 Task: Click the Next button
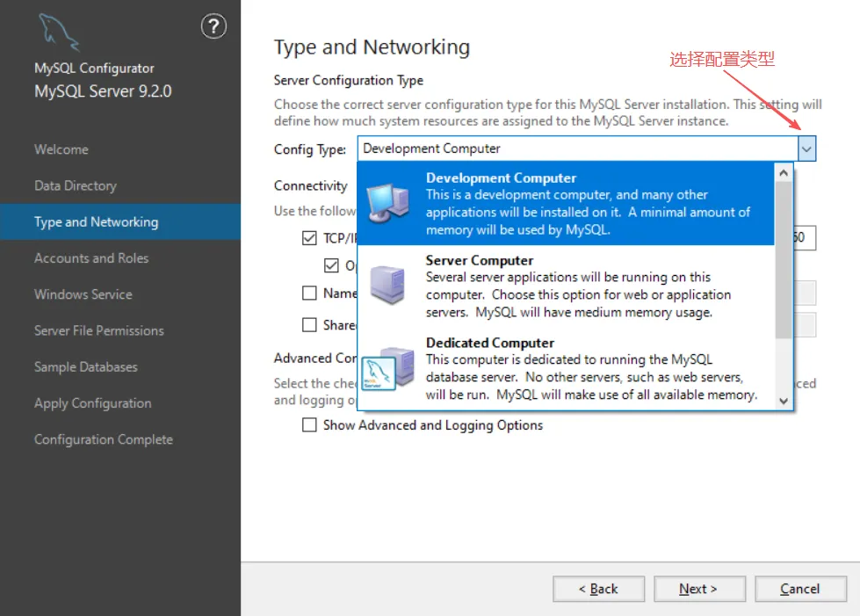point(699,589)
